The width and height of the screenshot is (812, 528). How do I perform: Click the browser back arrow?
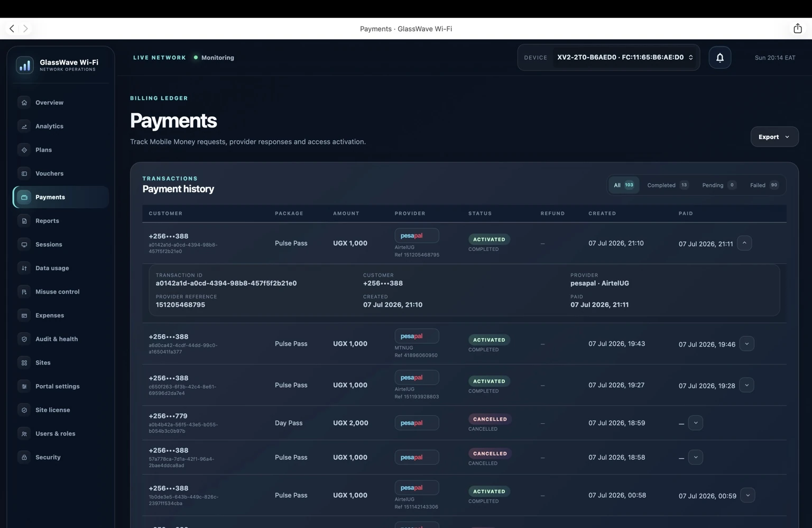(12, 29)
